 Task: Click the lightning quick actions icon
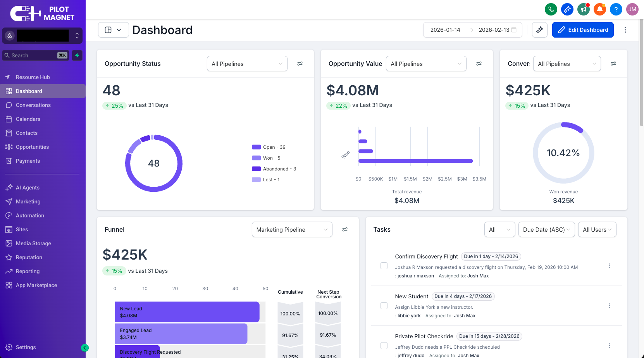[x=77, y=55]
